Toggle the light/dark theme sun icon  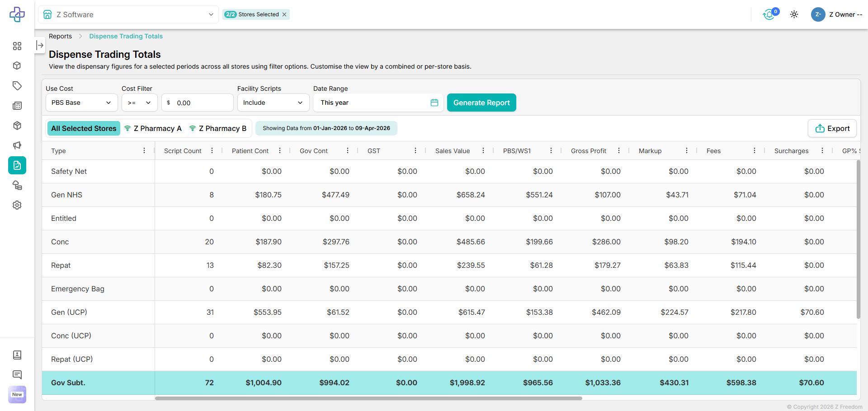794,14
